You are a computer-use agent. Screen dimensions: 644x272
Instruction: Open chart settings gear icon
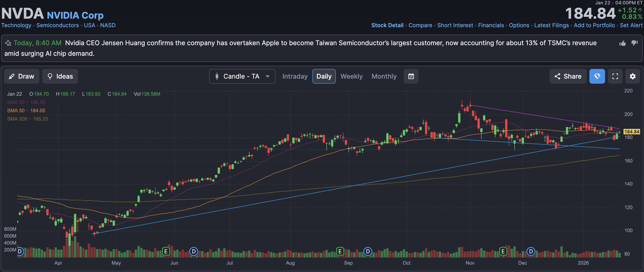point(632,76)
